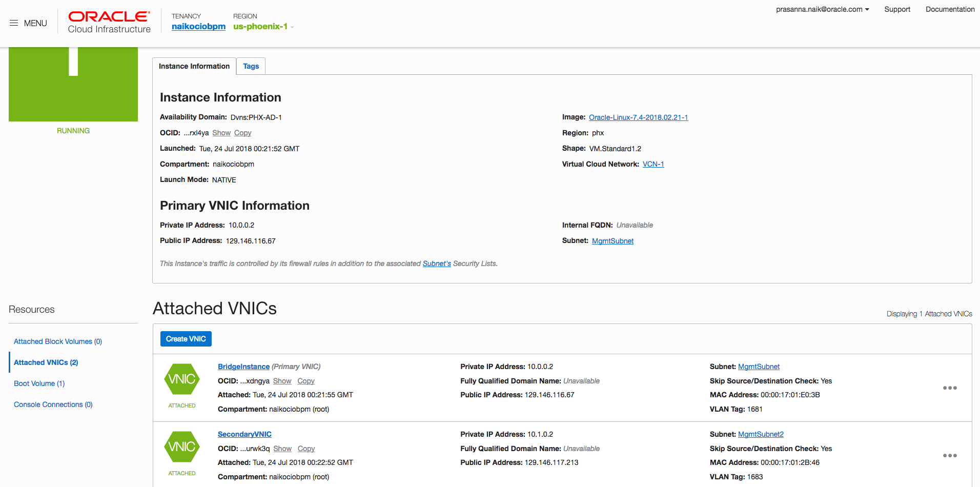
Task: Go to Boot Volume resources
Action: click(39, 384)
